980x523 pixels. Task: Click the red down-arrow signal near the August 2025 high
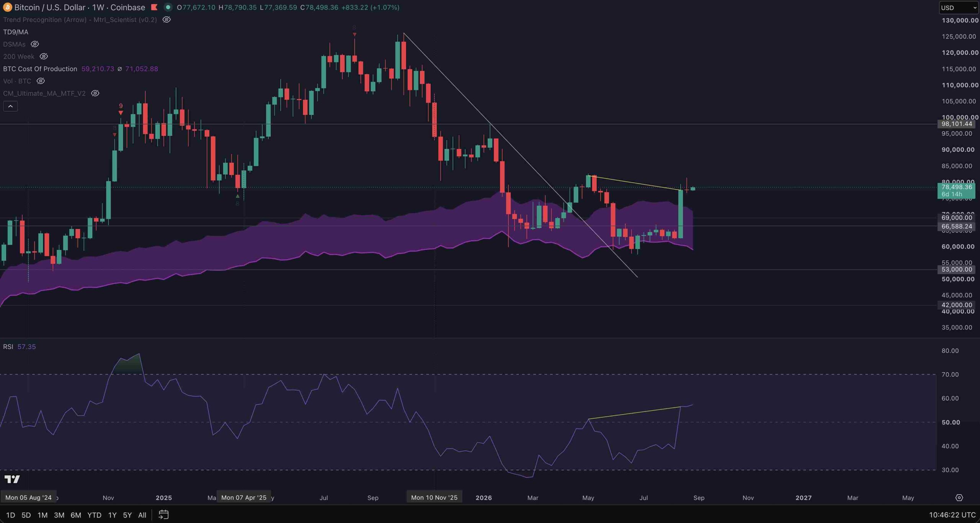[x=354, y=34]
